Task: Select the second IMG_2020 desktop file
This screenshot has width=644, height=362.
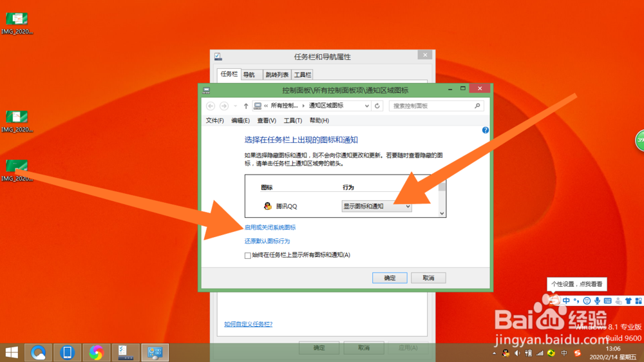Action: 17,122
